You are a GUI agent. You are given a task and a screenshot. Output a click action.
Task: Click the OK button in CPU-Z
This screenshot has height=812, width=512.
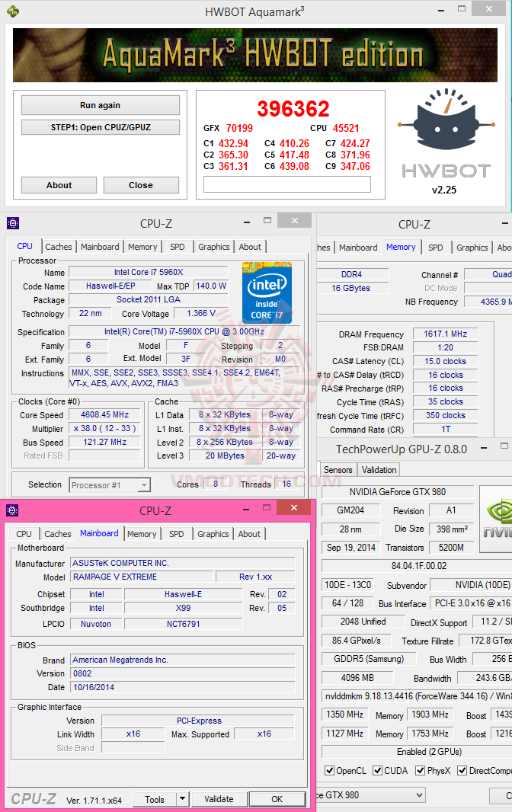coord(277,799)
